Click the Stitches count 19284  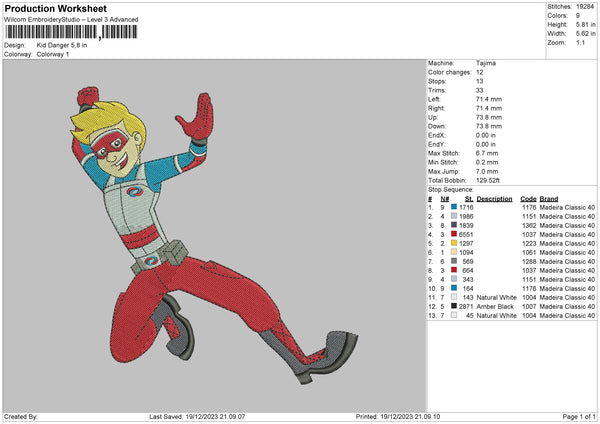[586, 6]
